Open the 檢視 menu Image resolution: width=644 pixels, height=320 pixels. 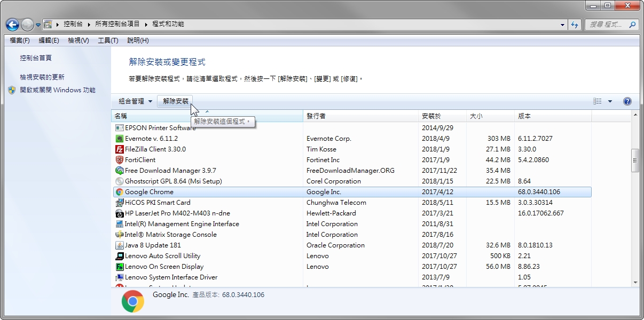click(77, 40)
